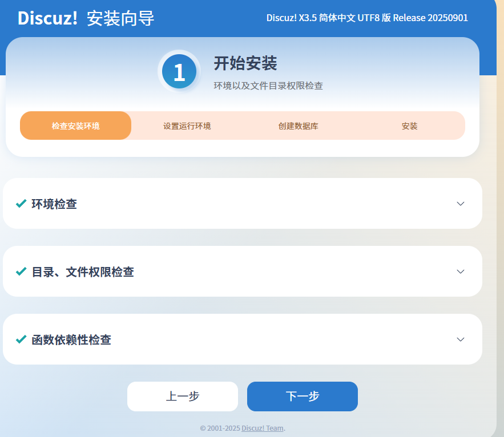Click the 环境检查 section title
The width and height of the screenshot is (504, 437).
[54, 204]
